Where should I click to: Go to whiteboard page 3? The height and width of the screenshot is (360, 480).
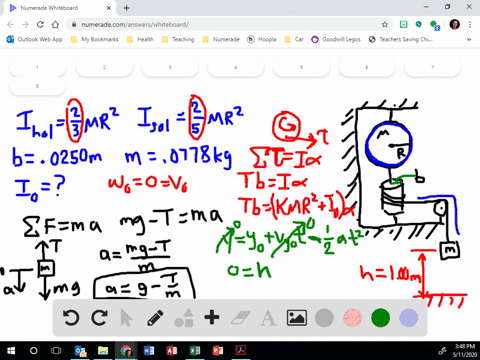(x=170, y=67)
